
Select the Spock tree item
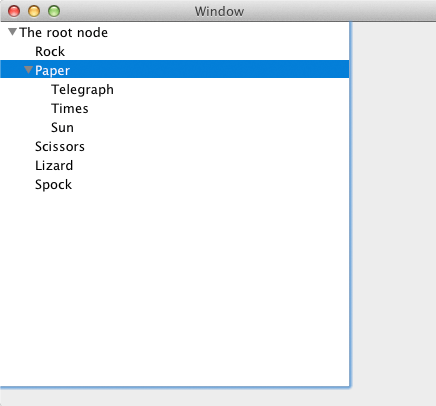(53, 185)
